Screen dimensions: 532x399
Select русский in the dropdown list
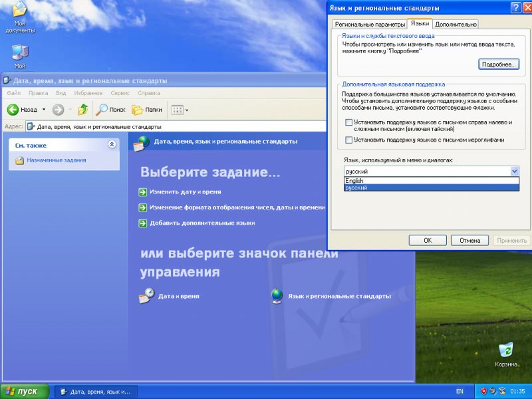(431, 188)
